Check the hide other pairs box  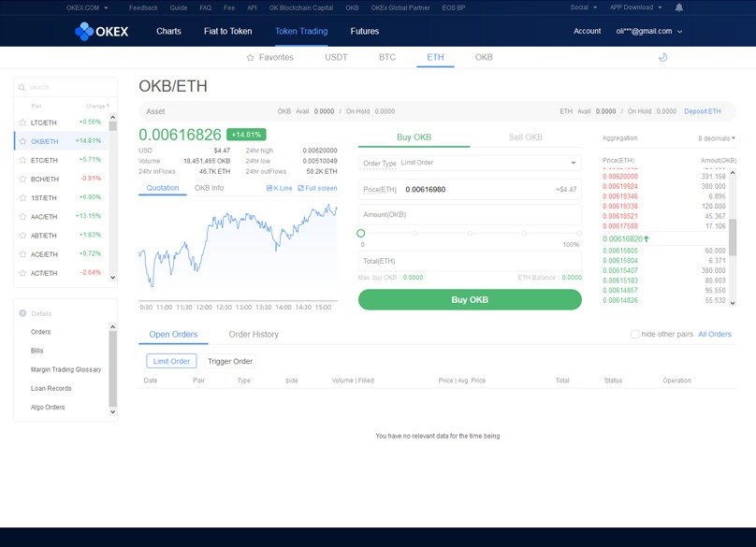pos(635,334)
